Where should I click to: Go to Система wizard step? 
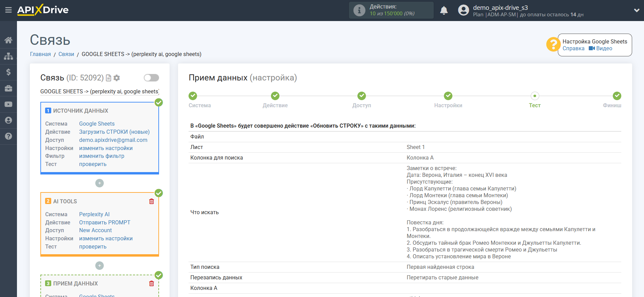(193, 96)
